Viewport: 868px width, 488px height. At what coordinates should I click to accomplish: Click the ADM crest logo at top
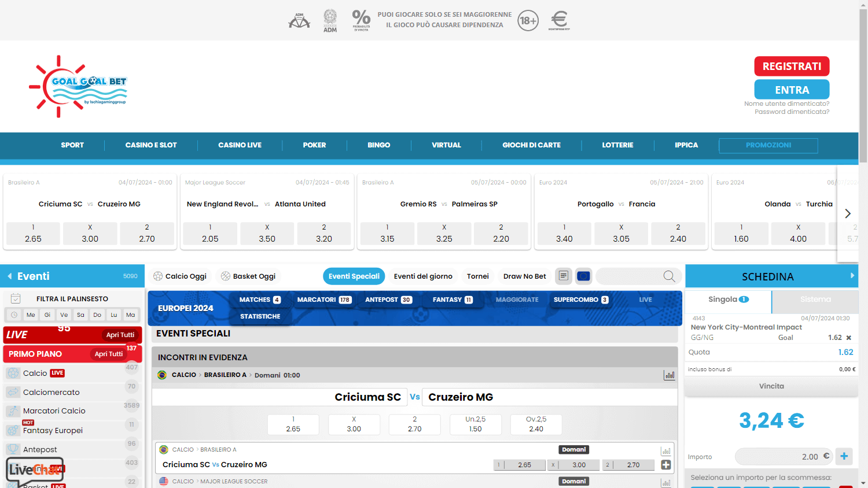tap(330, 20)
